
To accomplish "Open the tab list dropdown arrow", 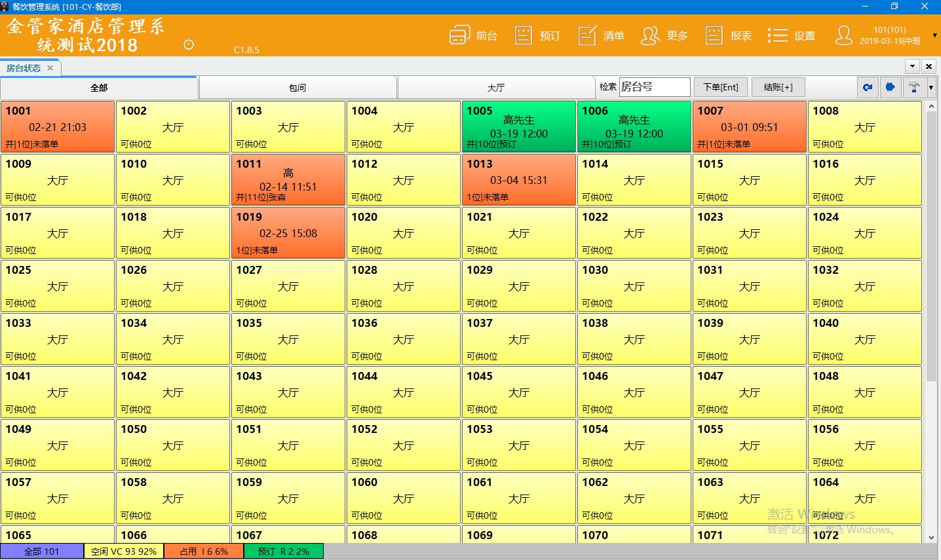I will coord(912,66).
